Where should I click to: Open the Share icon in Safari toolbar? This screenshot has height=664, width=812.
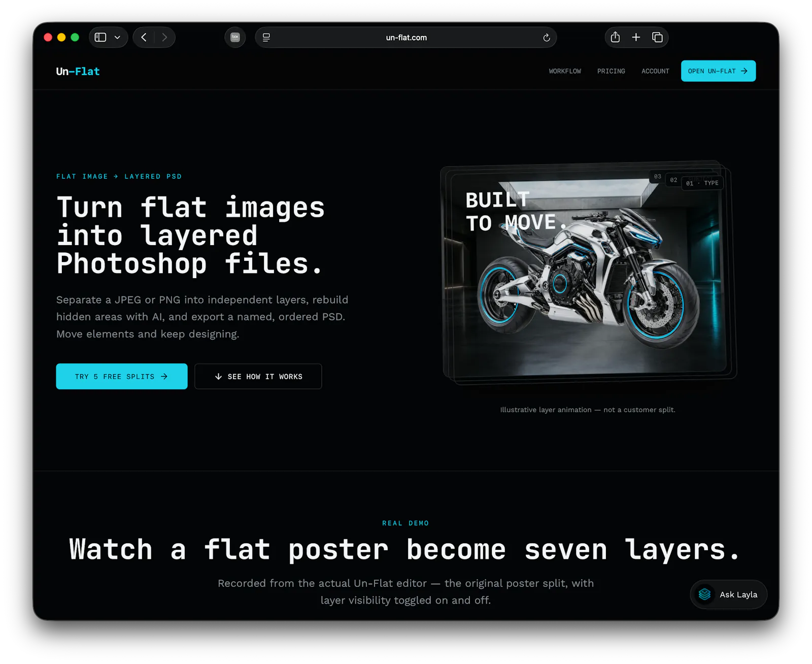(x=615, y=37)
